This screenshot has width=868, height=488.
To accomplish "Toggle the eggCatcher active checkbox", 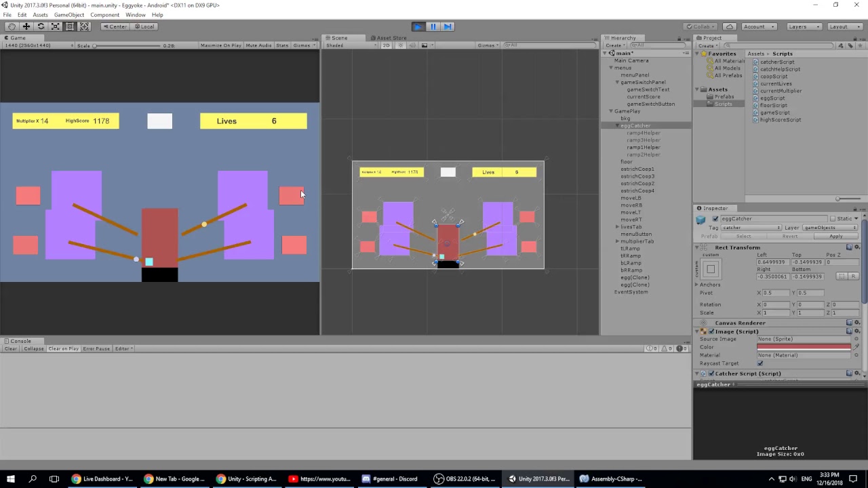I will click(715, 219).
